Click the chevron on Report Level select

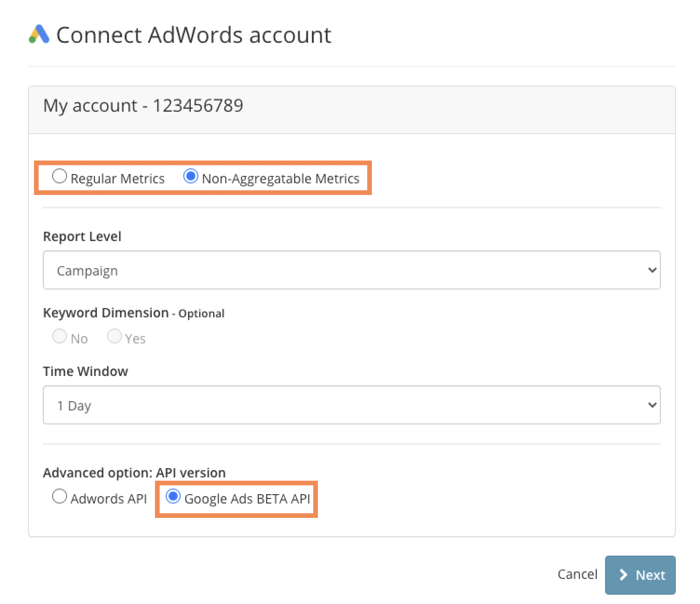pos(652,270)
